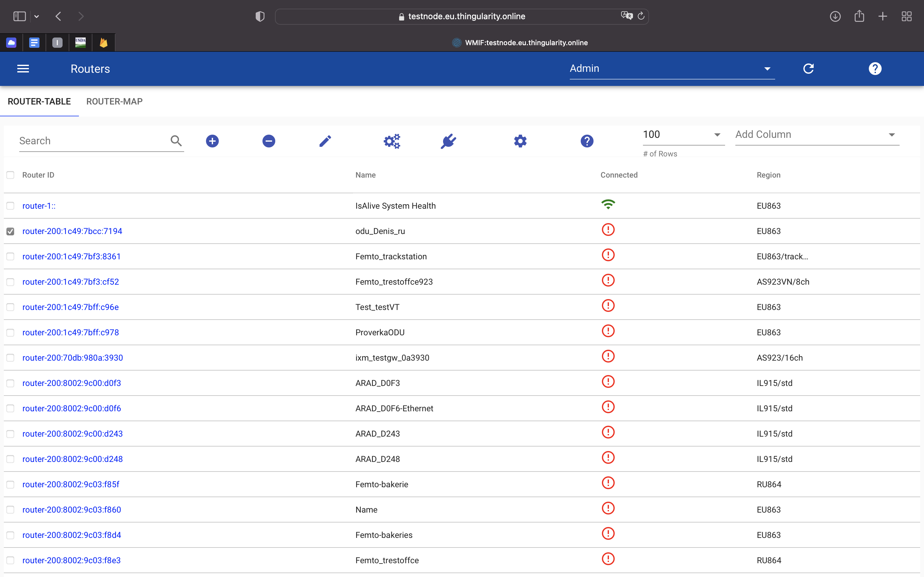Click the add router plus icon
The image size is (924, 577).
[212, 141]
